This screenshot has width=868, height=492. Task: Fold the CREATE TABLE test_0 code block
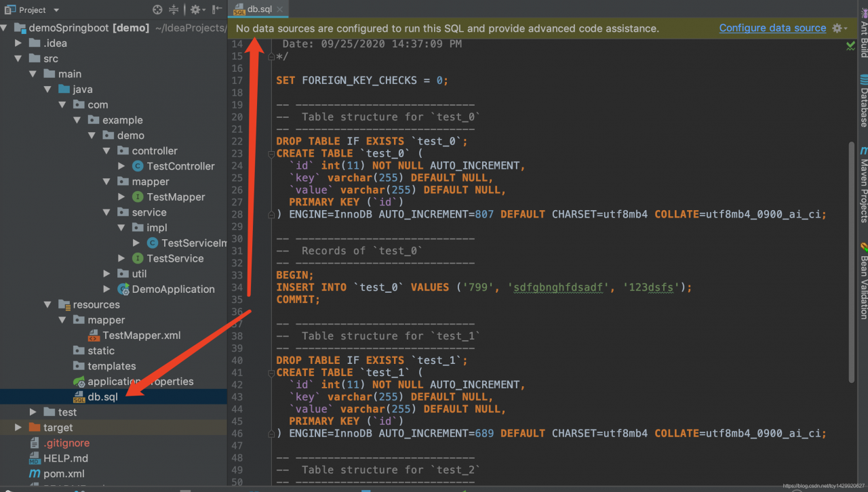272,154
